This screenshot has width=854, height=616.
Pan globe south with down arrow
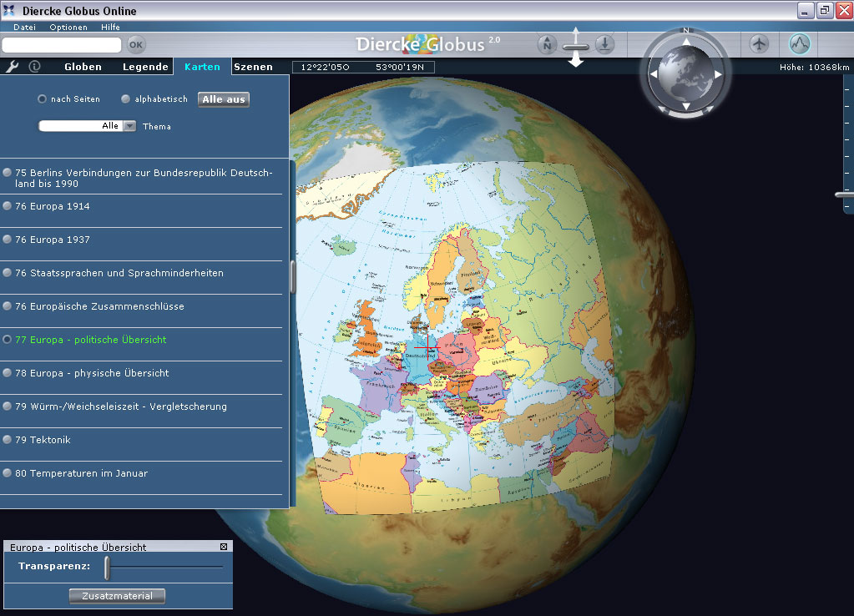click(x=686, y=106)
